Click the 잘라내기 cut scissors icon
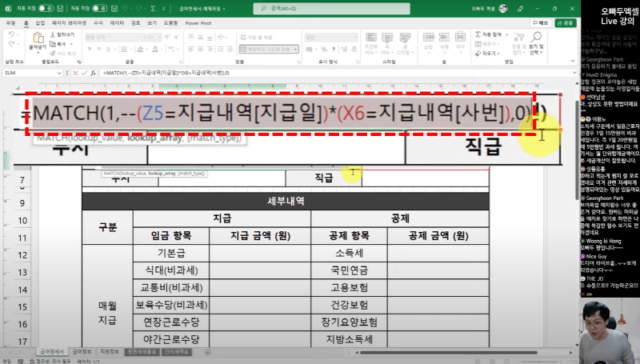Viewport: 640px width, 364px height. click(53, 34)
